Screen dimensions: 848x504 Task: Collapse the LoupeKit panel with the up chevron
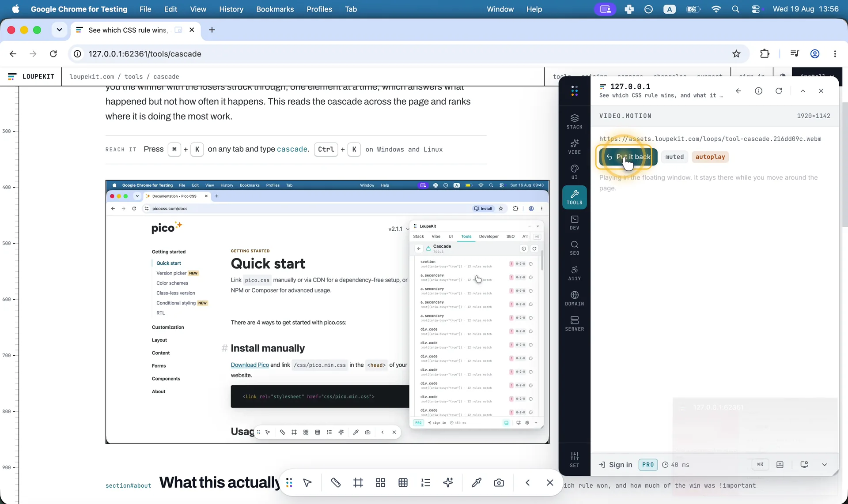[x=803, y=91]
